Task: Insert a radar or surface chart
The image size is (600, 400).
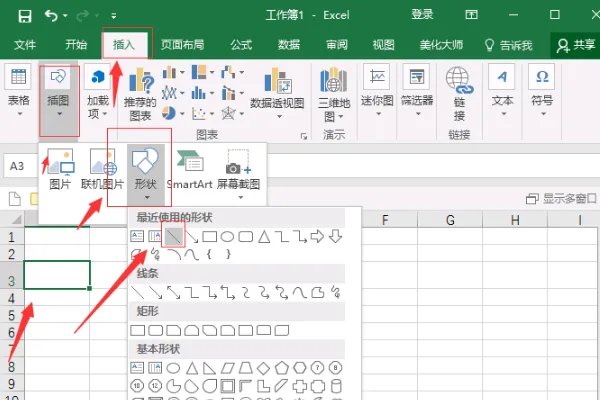Action: point(232,113)
